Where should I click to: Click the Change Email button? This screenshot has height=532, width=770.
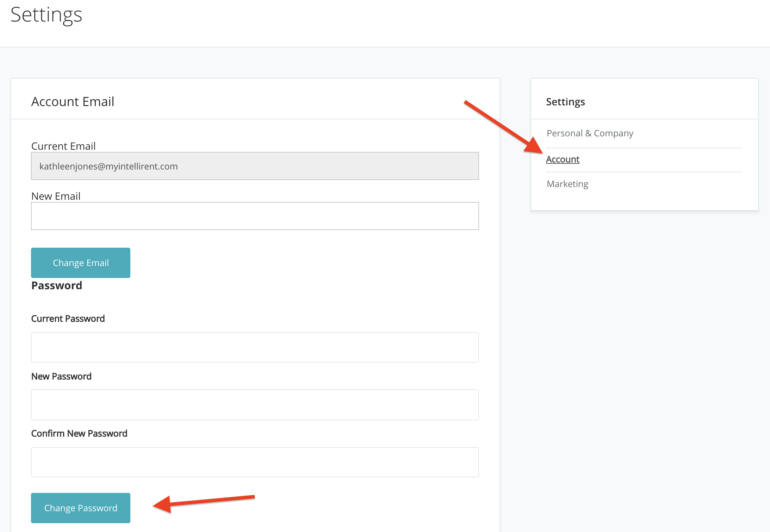pyautogui.click(x=81, y=263)
